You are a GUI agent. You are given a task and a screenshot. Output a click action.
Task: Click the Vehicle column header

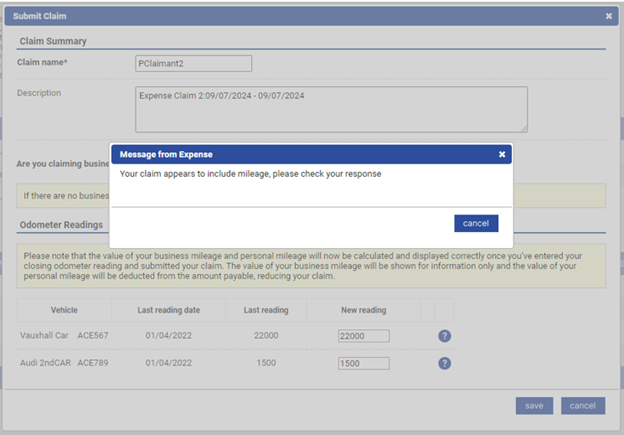tap(64, 310)
